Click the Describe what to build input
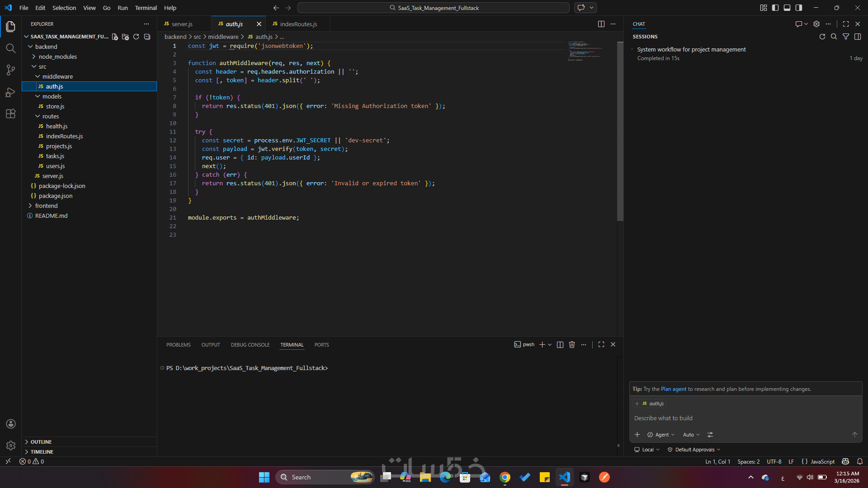This screenshot has width=868, height=488. click(x=741, y=418)
